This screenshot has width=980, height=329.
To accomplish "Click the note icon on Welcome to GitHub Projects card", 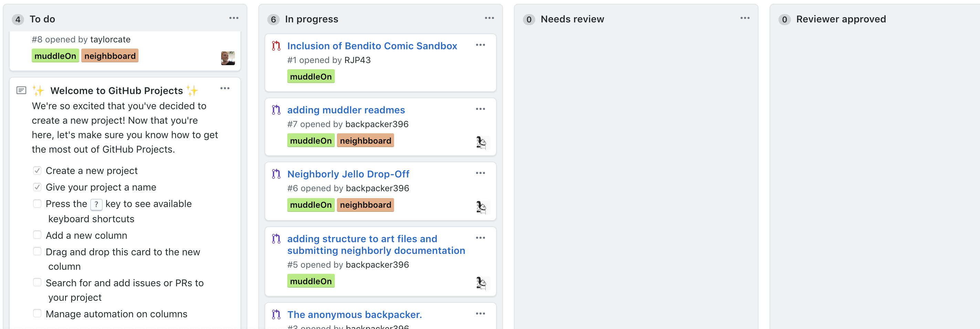I will click(x=21, y=91).
